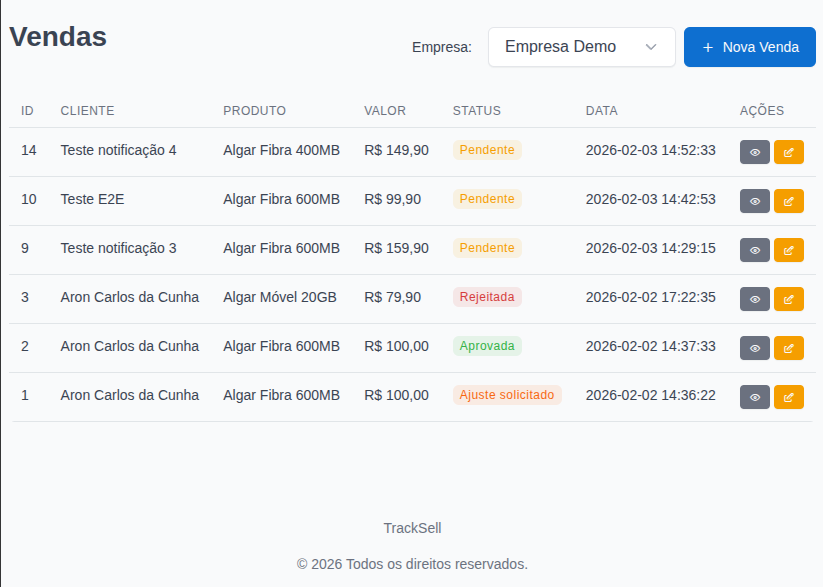This screenshot has height=587, width=823.
Task: View details of Teste E2E sale
Action: click(x=755, y=201)
